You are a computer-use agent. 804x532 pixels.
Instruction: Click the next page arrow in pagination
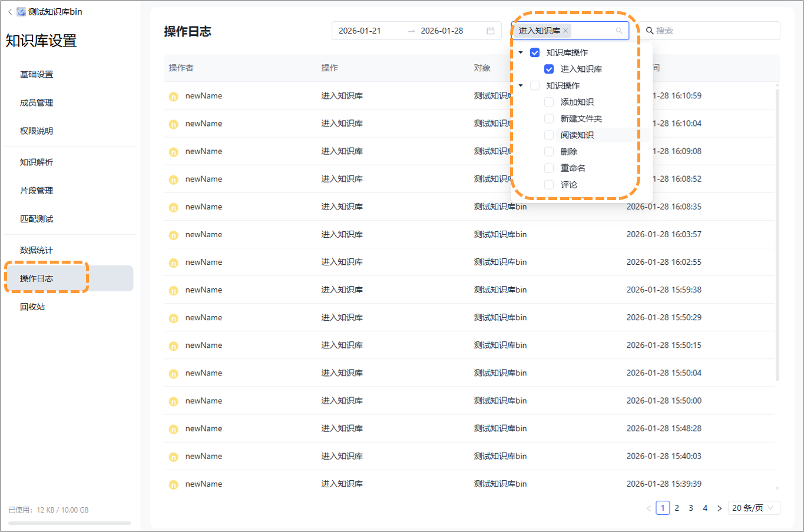(x=719, y=507)
